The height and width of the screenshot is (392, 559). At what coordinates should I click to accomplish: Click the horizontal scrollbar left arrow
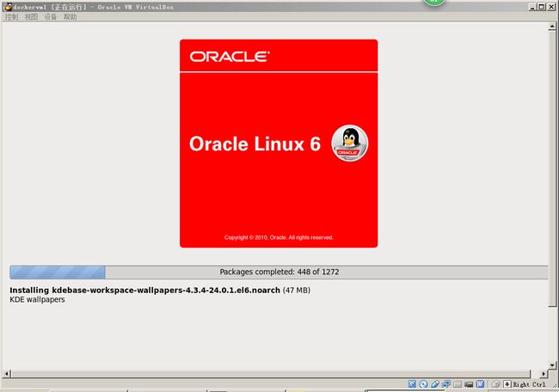click(6, 374)
